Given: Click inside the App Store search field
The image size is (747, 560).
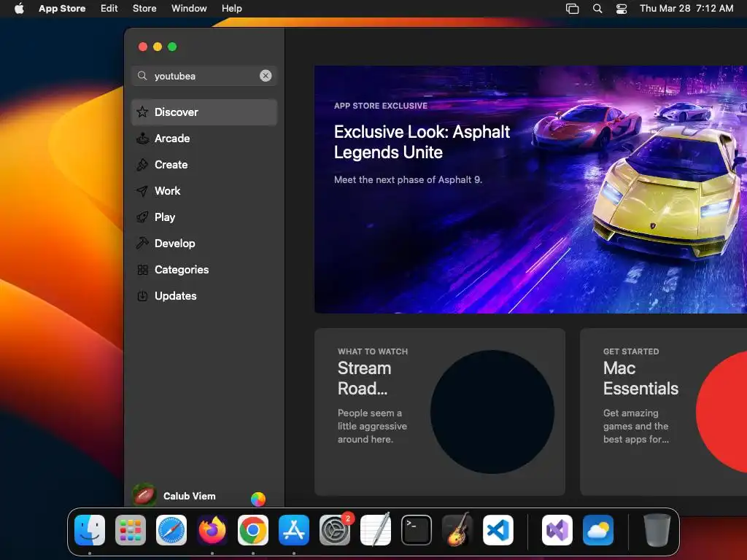Looking at the screenshot, I should coord(204,76).
